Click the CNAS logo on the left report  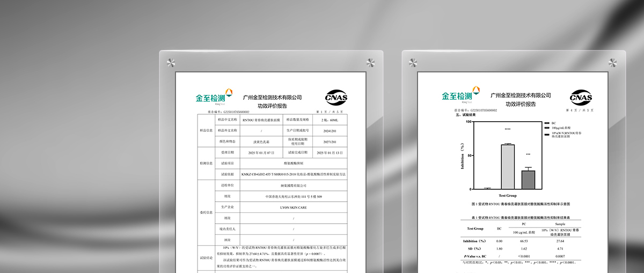coord(336,98)
